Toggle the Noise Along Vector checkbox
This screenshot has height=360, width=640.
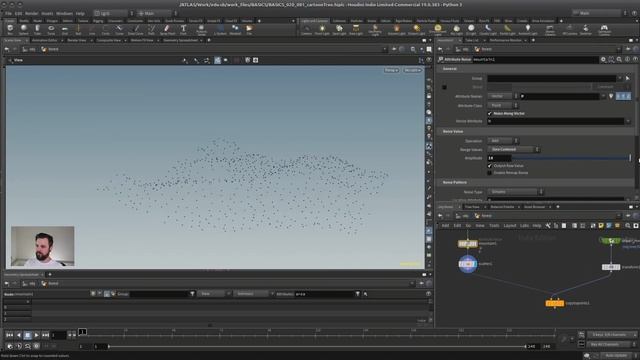490,113
